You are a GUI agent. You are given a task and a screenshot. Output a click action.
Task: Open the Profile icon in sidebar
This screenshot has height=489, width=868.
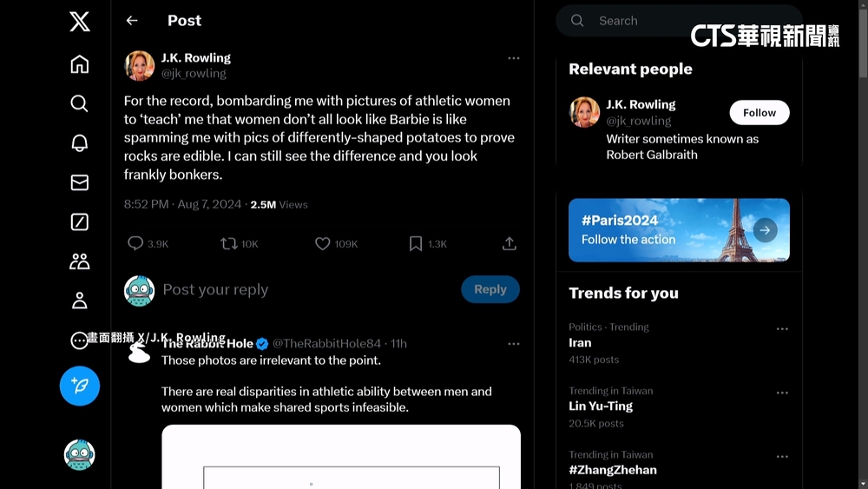pos(79,301)
